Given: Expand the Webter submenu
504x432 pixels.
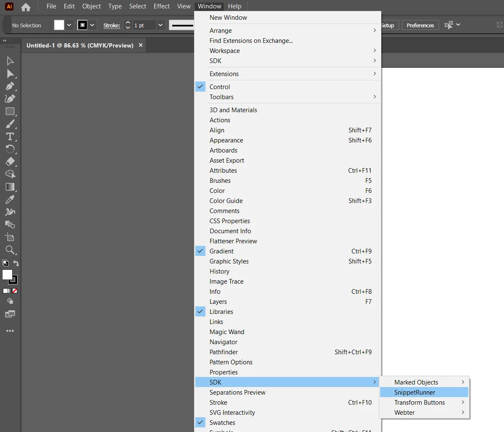Looking at the screenshot, I should click(x=424, y=413).
